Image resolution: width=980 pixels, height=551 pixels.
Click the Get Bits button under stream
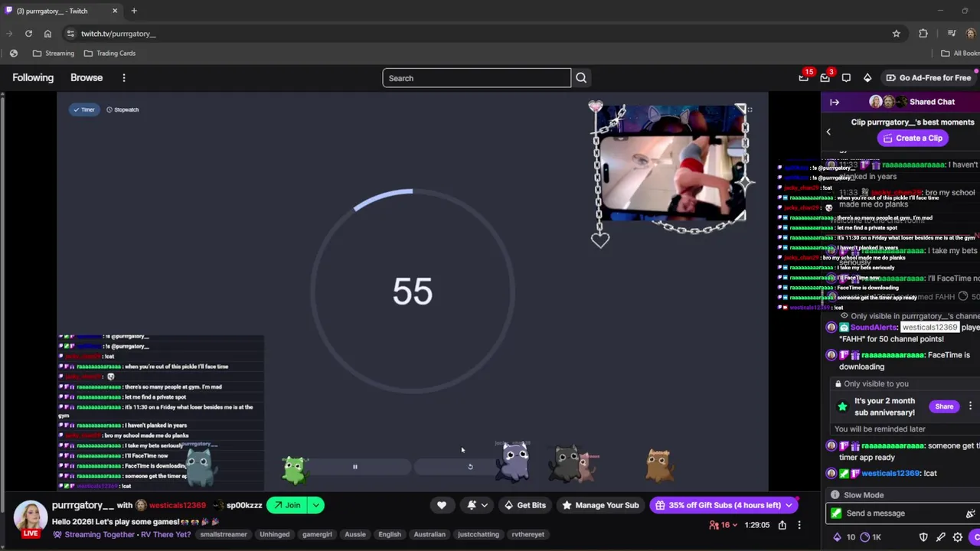(x=524, y=505)
